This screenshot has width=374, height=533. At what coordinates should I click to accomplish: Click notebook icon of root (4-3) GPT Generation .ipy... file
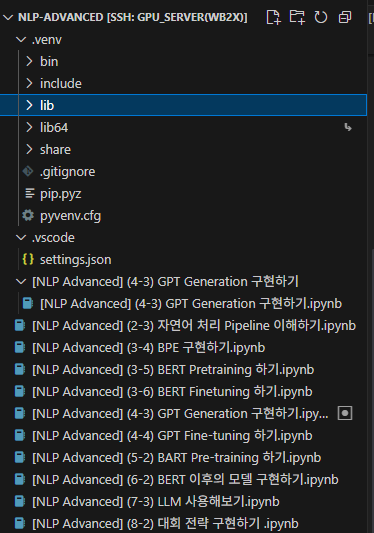pos(20,413)
